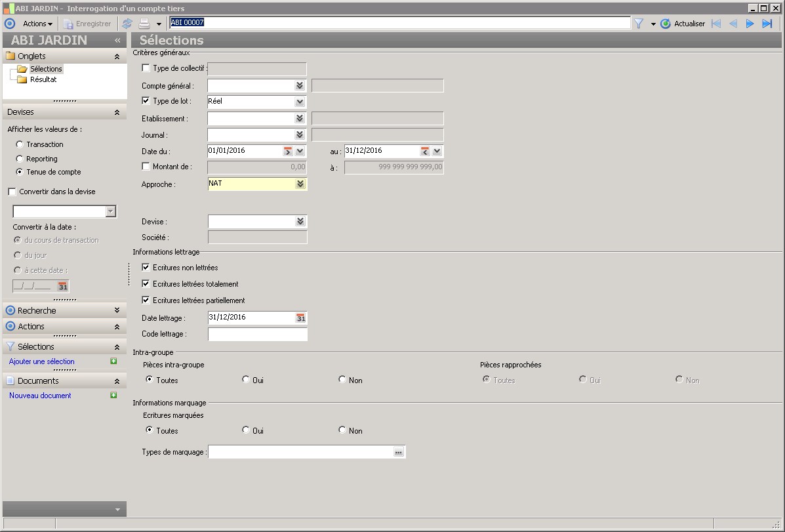Open the Actions menu in toolbar

37,24
